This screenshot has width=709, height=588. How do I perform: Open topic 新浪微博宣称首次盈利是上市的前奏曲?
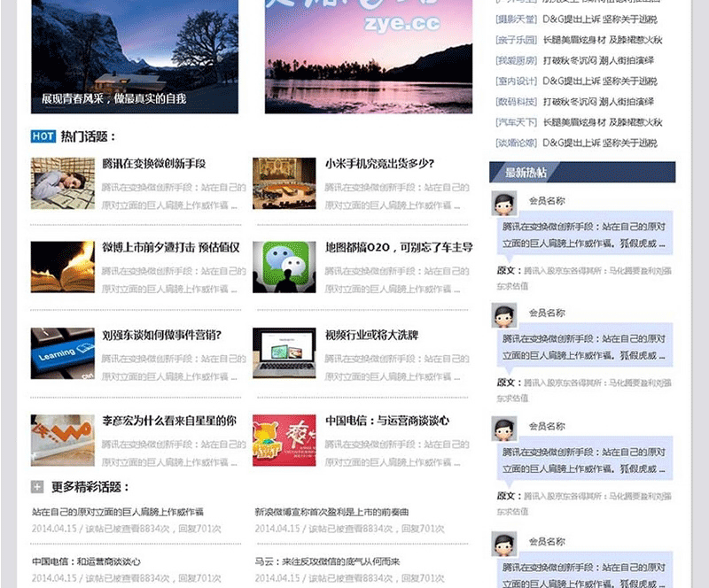[331, 512]
